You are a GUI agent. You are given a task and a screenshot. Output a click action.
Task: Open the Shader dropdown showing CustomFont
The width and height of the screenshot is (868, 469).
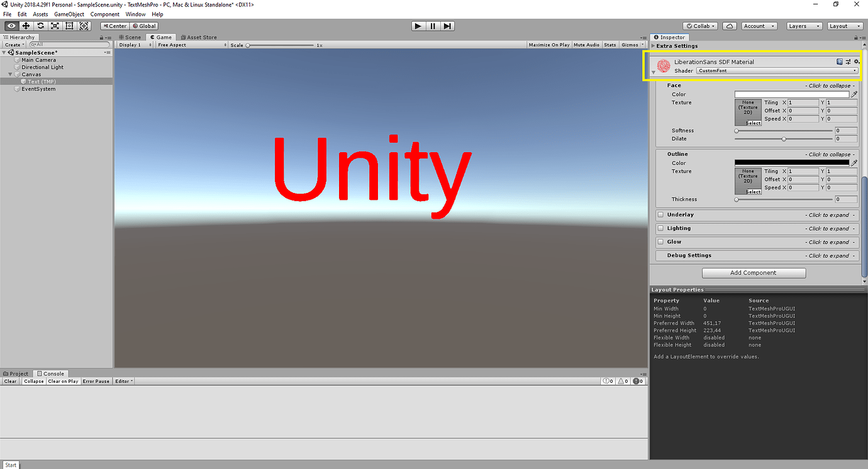[777, 70]
